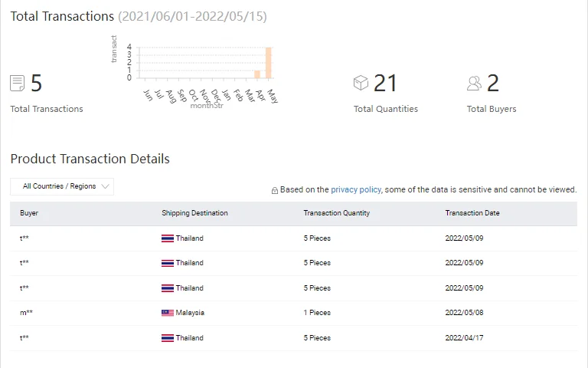Screen dimensions: 588x368
Task: Select buyer m** in the table
Action: click(x=26, y=313)
